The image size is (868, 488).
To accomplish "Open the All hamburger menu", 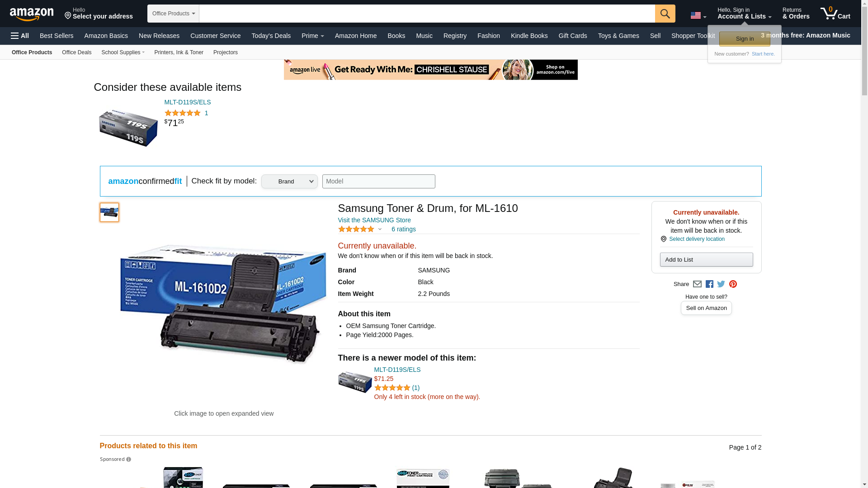I will pos(20,36).
